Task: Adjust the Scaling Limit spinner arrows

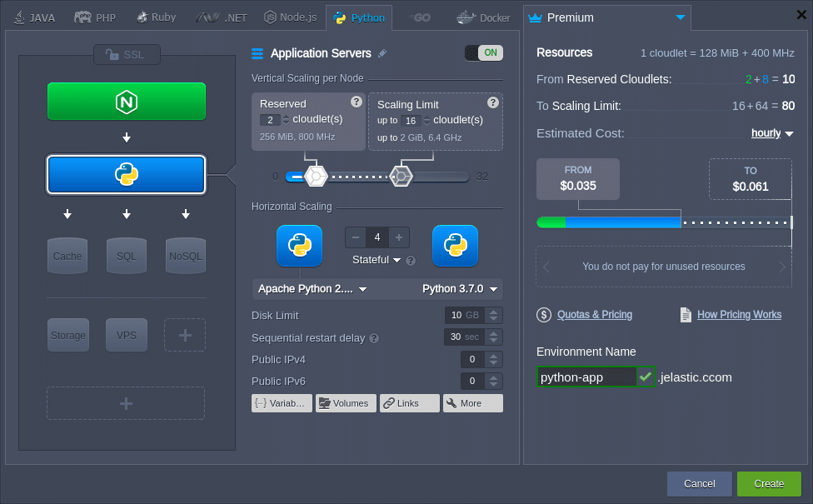Action: (x=426, y=121)
